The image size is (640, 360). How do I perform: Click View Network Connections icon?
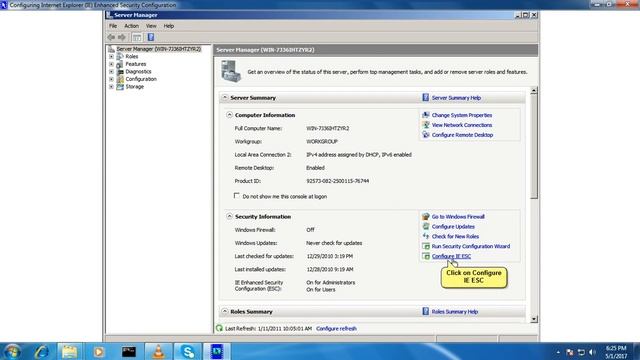pos(426,125)
